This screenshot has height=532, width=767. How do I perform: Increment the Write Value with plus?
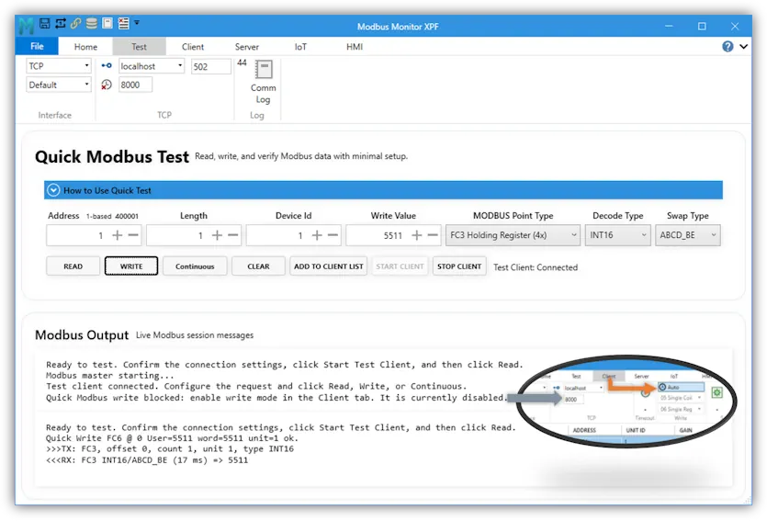416,235
